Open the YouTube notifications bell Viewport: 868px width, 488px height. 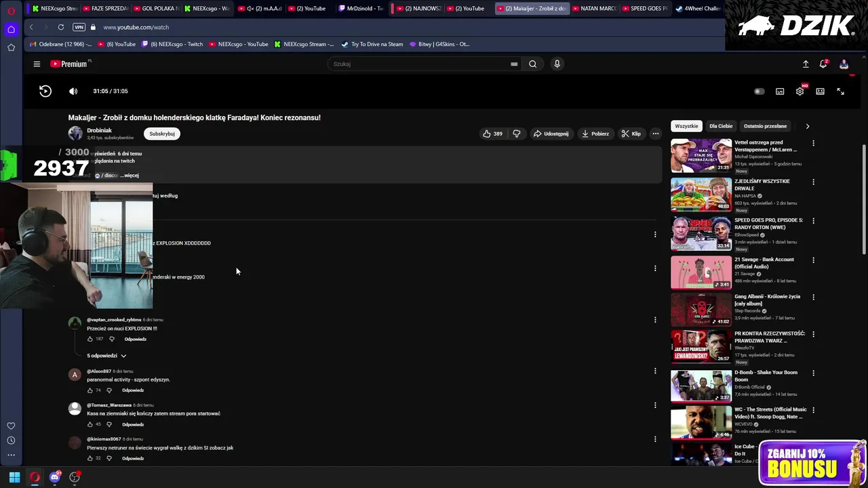pos(823,64)
